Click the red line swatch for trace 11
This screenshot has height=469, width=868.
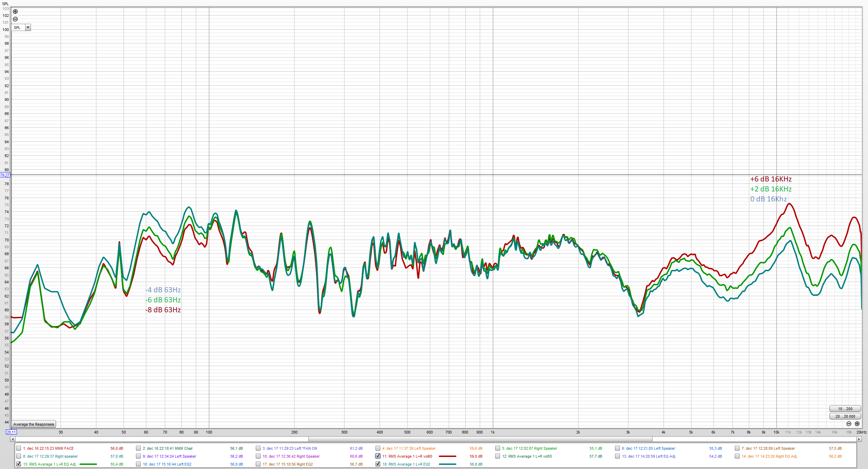point(447,456)
